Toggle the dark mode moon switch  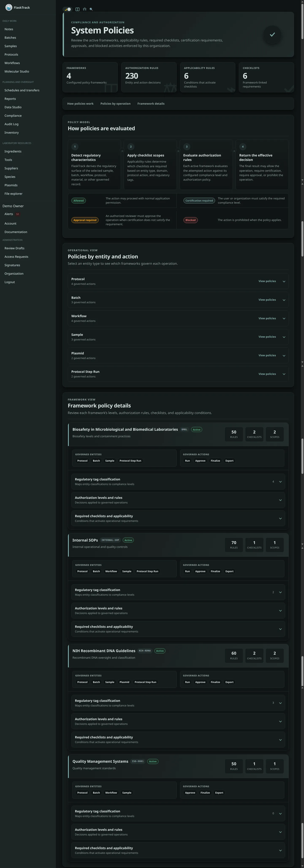tap(67, 10)
